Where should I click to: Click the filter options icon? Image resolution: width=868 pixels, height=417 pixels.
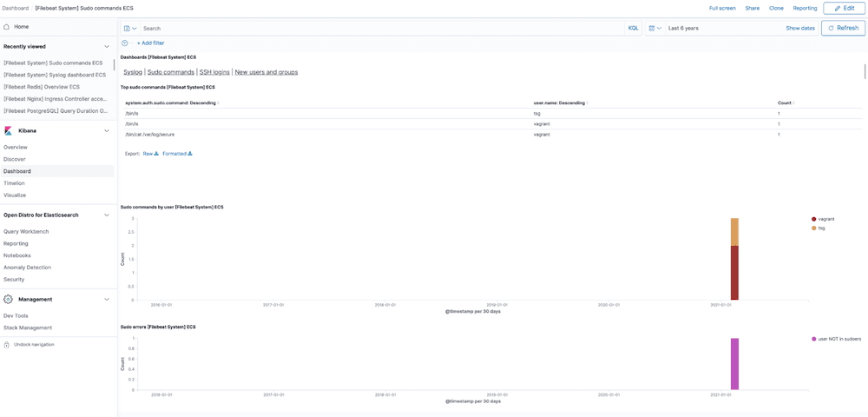click(124, 43)
